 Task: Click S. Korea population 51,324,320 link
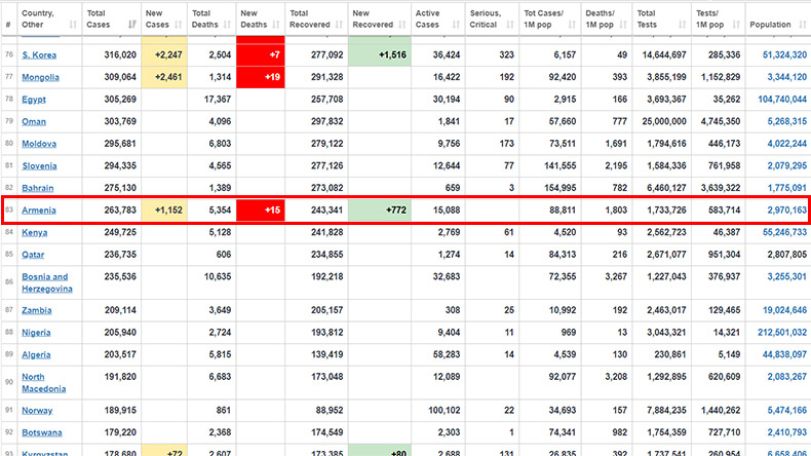(x=785, y=55)
